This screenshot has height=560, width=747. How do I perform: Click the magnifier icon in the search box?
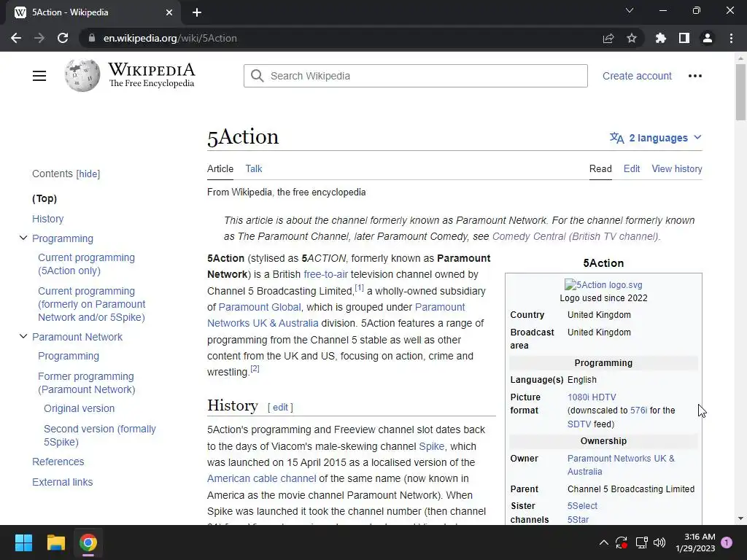click(x=258, y=76)
